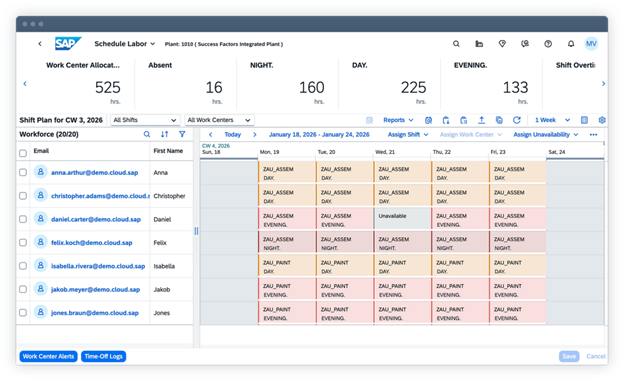The height and width of the screenshot is (381, 624).
Task: Open the help question mark icon
Action: [x=548, y=44]
